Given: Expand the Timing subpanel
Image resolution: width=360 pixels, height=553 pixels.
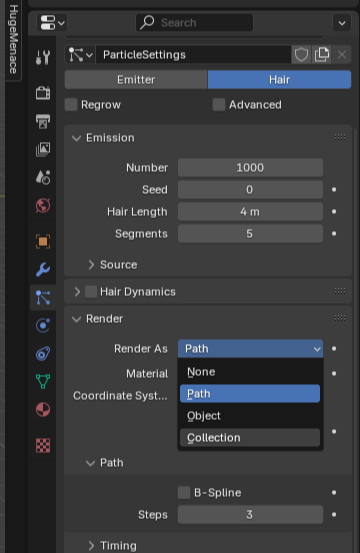Looking at the screenshot, I should (x=91, y=546).
